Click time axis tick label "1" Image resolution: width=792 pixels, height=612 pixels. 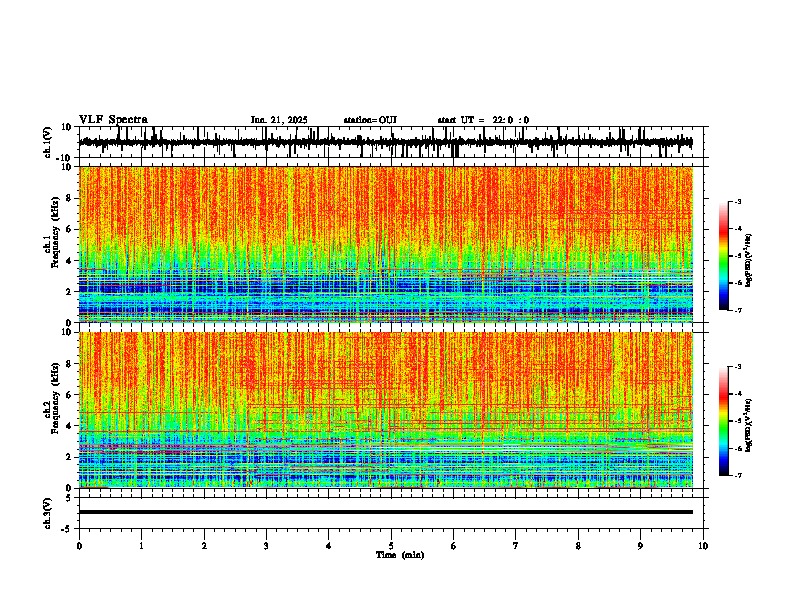pyautogui.click(x=141, y=546)
